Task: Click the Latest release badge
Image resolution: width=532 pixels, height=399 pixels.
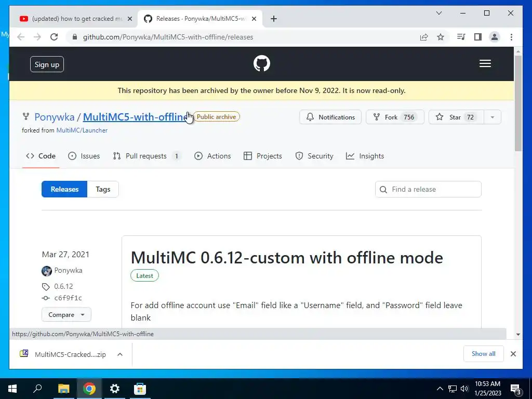Action: 144,276
